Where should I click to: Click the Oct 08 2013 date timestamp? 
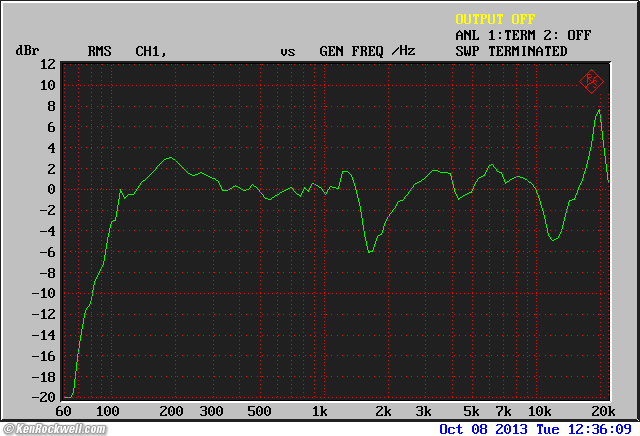point(483,428)
